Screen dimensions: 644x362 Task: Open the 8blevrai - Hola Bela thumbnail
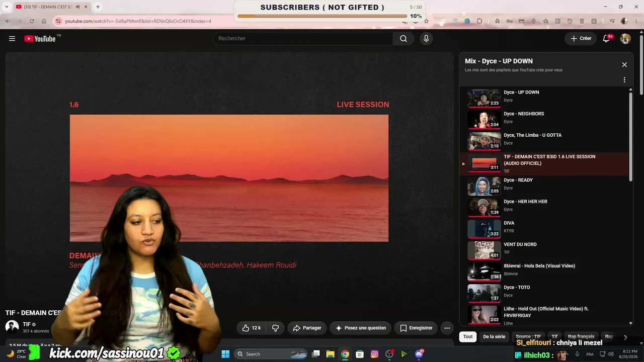pos(484,271)
